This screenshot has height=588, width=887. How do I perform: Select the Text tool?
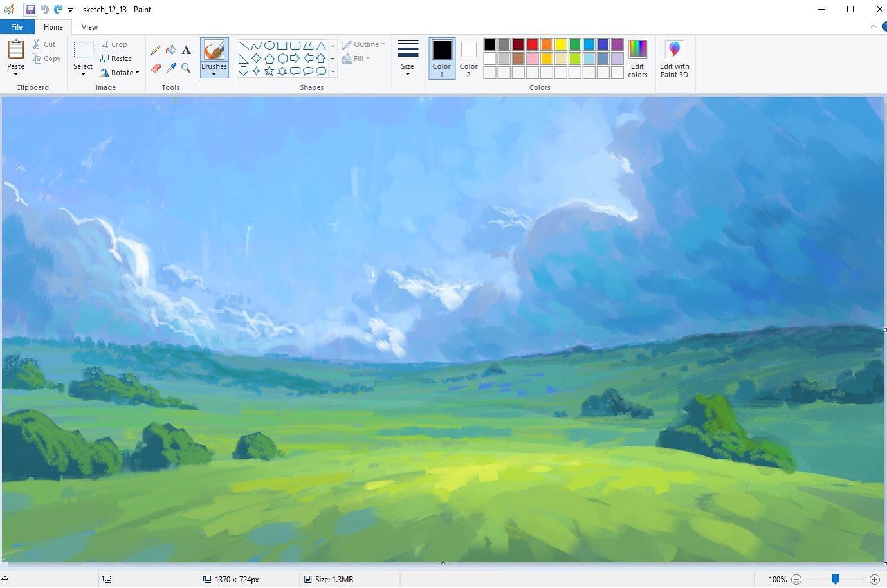(x=186, y=50)
